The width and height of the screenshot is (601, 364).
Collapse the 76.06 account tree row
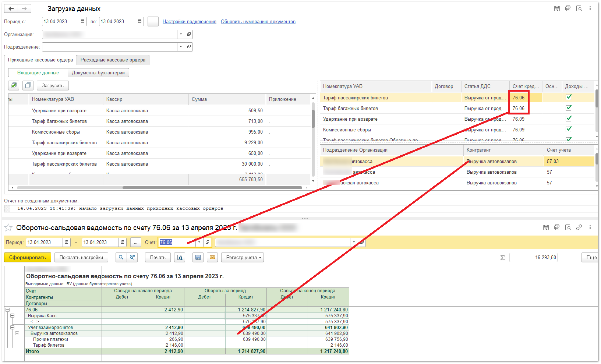(x=7, y=310)
